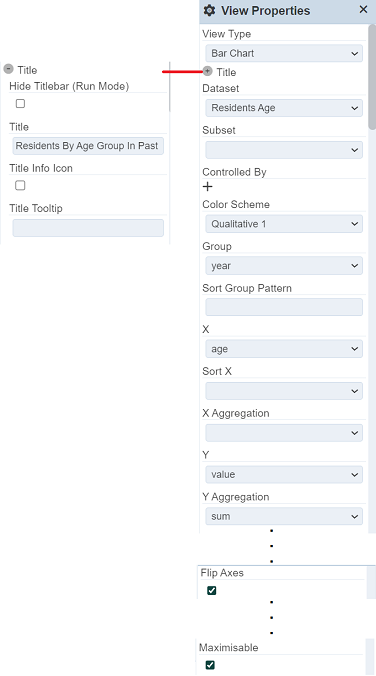Focus the Sort Group Pattern input
Screen dimensions: 376x676
(284, 307)
